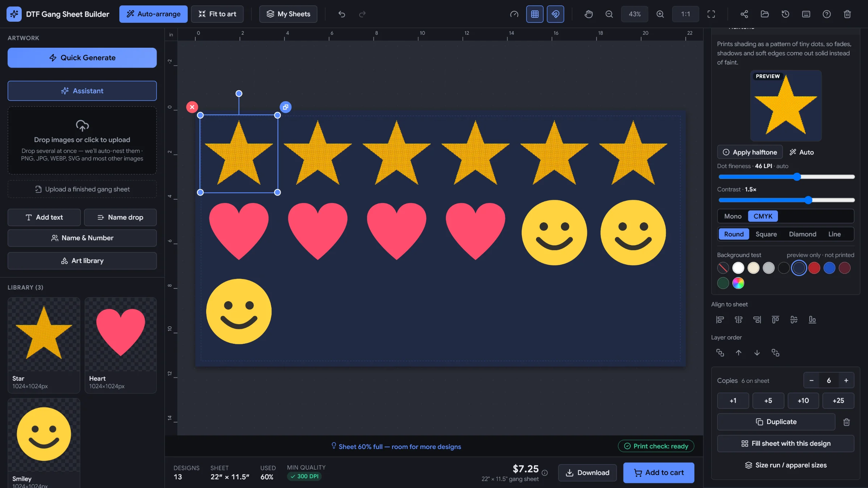Click the undo arrow icon

[x=341, y=14]
